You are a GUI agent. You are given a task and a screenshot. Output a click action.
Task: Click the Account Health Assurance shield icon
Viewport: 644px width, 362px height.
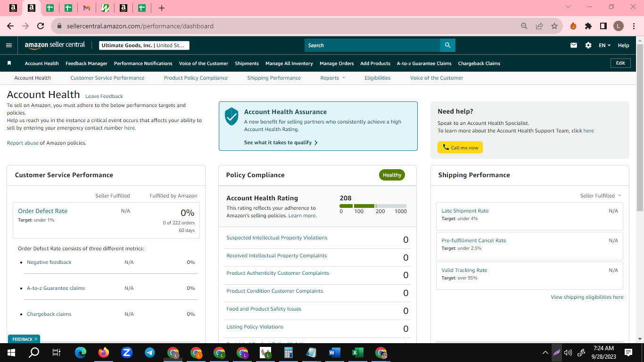coord(231,116)
